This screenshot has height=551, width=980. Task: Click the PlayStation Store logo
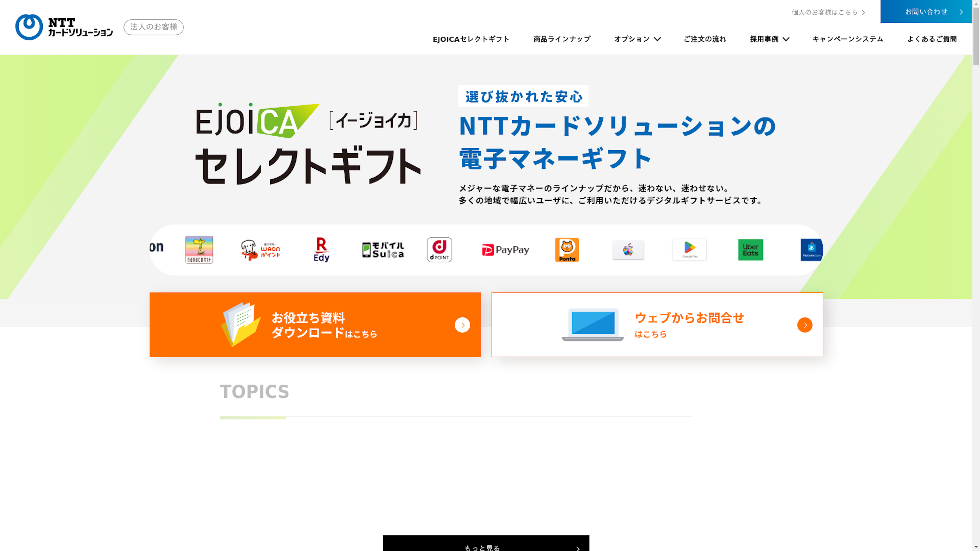tap(812, 250)
